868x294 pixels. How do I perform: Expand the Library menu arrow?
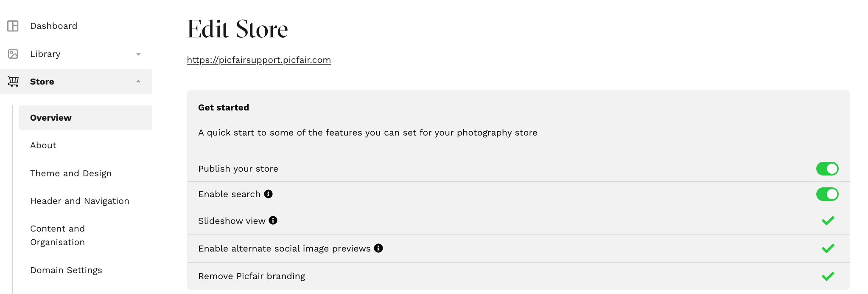[138, 54]
